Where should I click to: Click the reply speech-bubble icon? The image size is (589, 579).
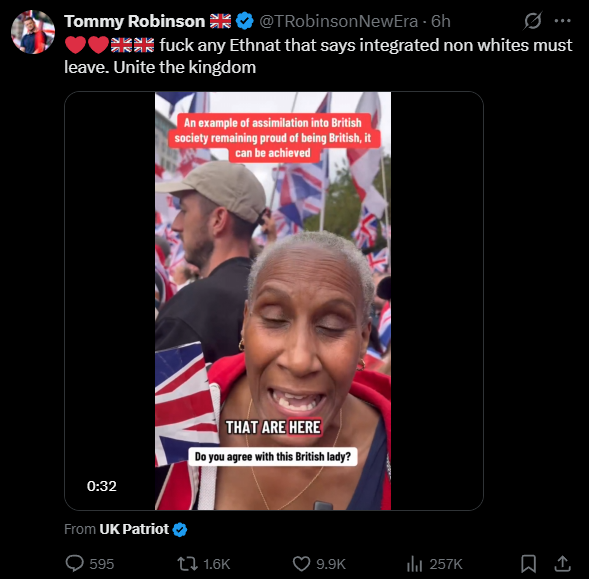[74, 564]
